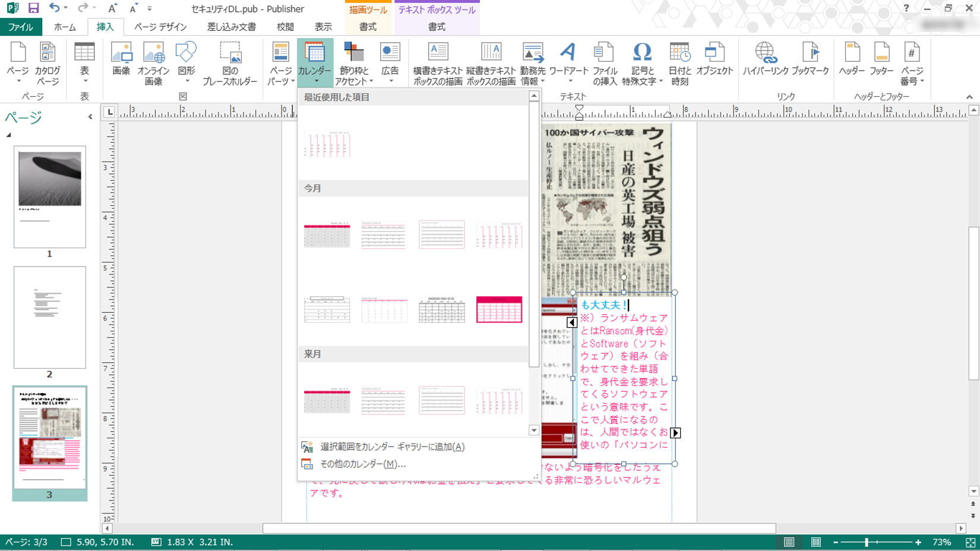The width and height of the screenshot is (980, 551).
Task: Insert 図のプレースホルダー picture placeholder
Action: pos(230,64)
